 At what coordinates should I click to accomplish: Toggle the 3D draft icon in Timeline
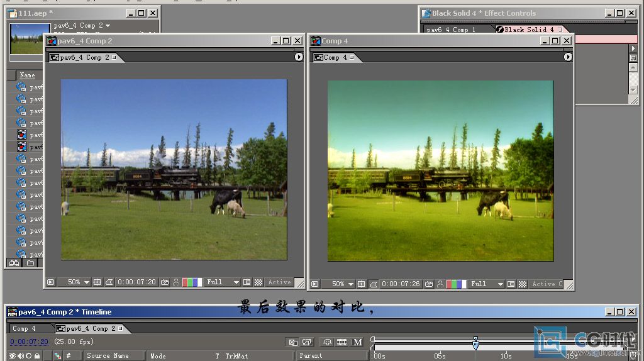(x=307, y=342)
